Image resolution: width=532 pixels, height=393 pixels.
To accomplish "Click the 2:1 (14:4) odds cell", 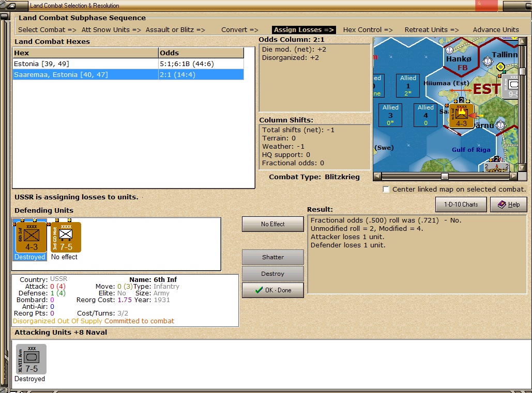I will pos(201,74).
